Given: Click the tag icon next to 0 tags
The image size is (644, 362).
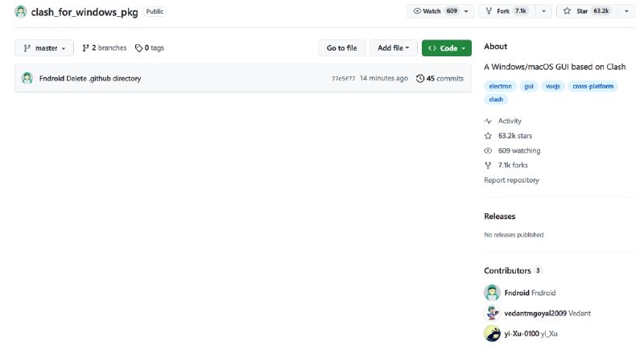Looking at the screenshot, I should tap(138, 48).
